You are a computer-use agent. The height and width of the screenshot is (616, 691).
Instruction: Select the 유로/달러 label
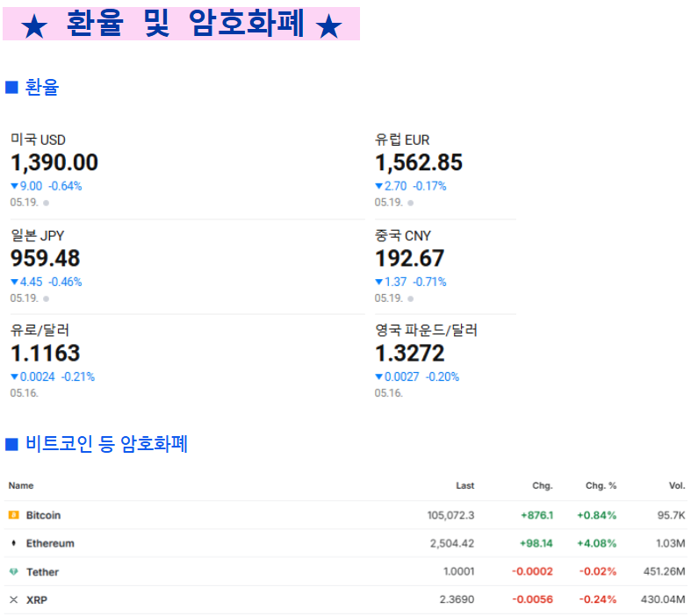coord(40,330)
